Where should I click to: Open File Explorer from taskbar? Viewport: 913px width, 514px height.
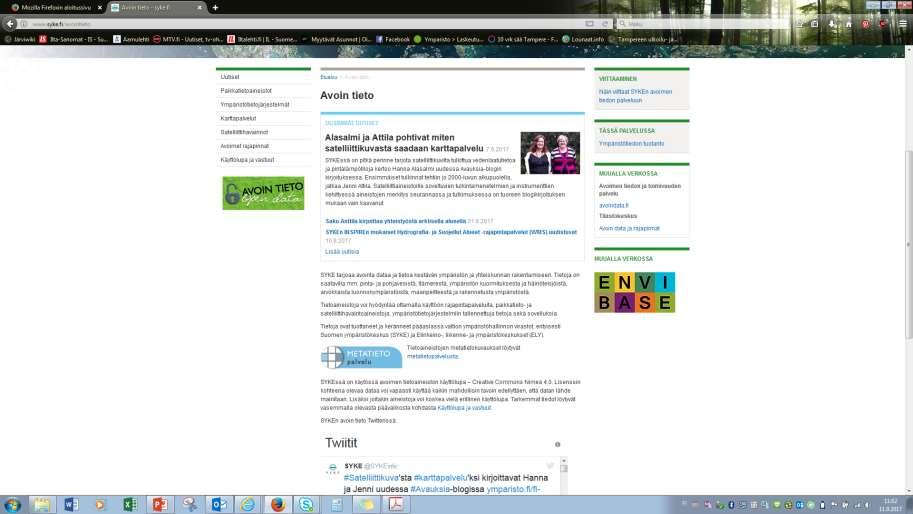pyautogui.click(x=42, y=505)
